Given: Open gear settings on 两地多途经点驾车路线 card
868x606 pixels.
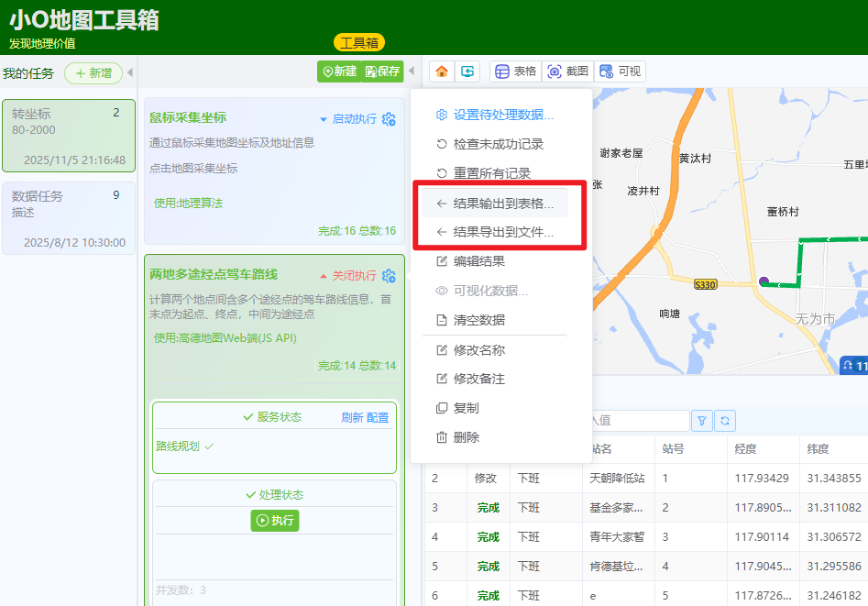Looking at the screenshot, I should click(390, 276).
